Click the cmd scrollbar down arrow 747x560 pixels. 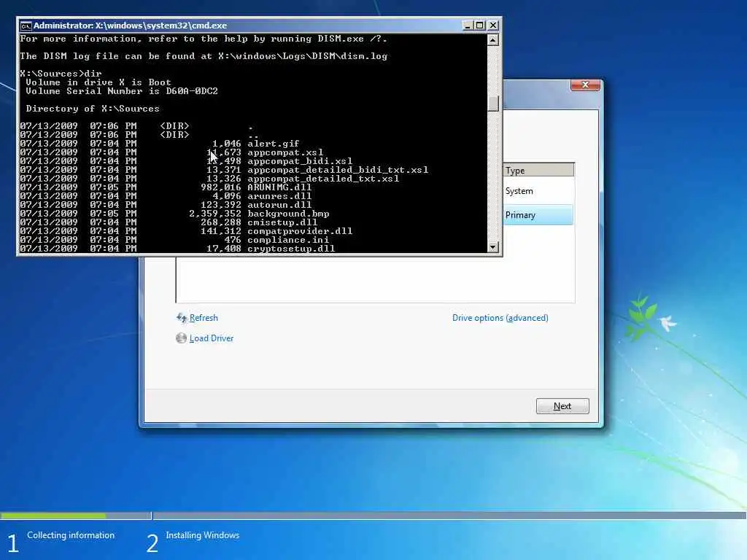click(x=493, y=247)
